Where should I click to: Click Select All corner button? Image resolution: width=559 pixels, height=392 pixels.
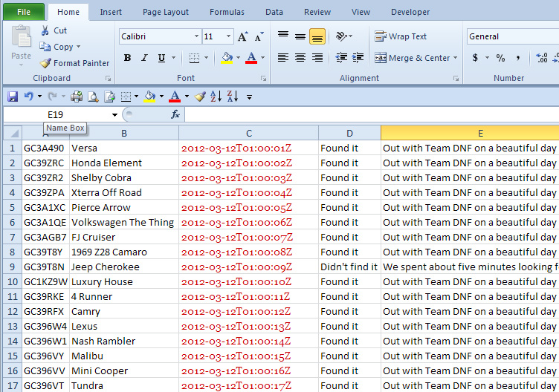click(x=13, y=133)
